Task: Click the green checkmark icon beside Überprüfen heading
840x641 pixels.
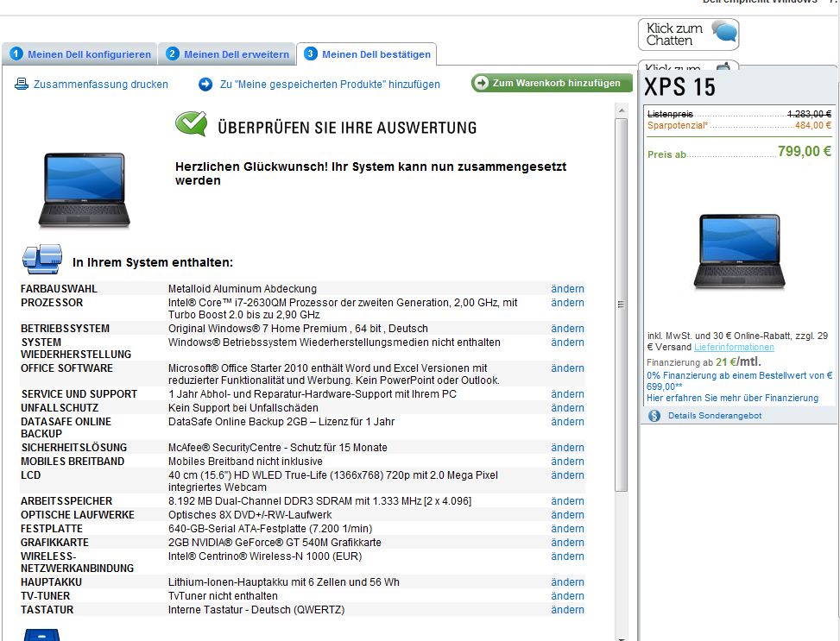Action: 192,124
